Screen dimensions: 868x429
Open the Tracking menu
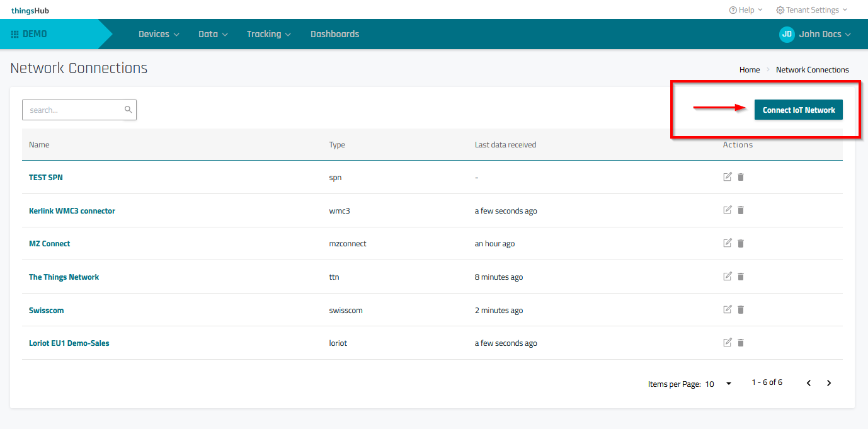point(268,34)
